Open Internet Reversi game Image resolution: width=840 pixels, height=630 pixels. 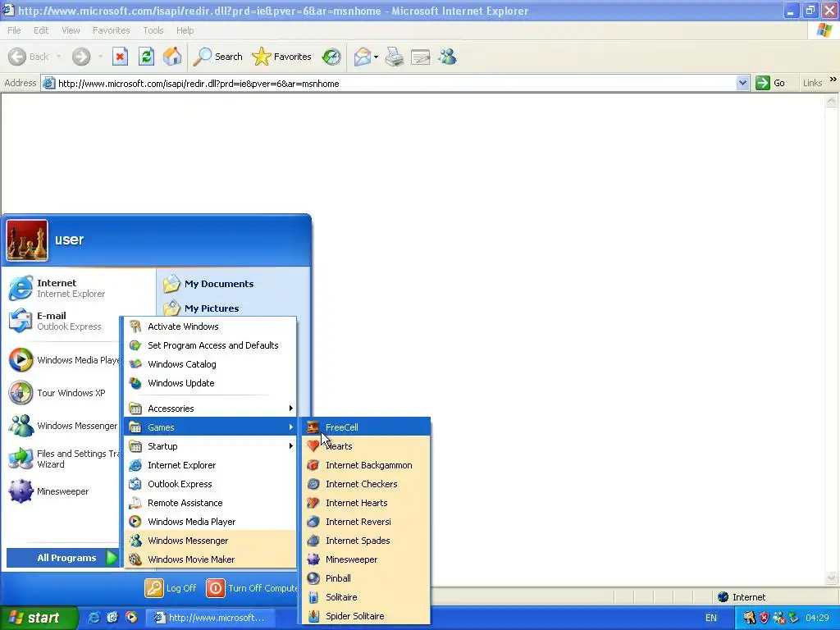click(x=366, y=522)
